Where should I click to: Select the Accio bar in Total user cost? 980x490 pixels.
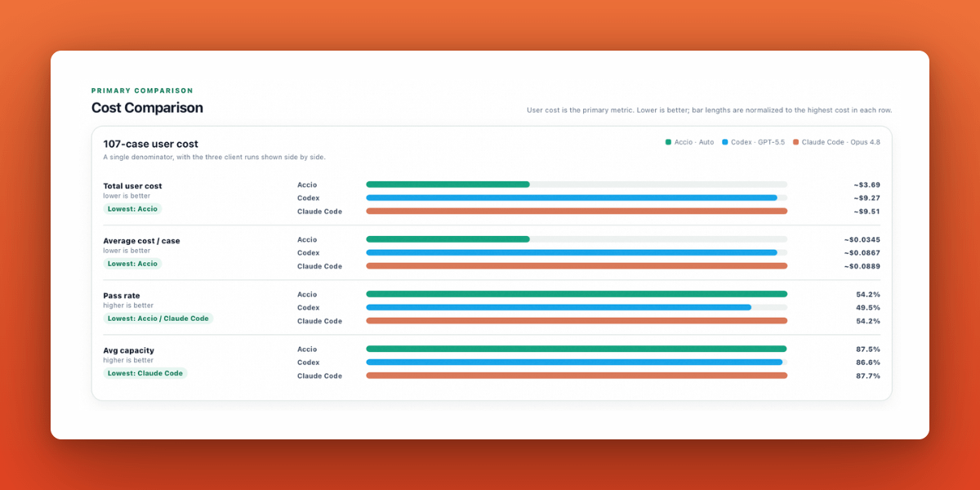point(448,185)
